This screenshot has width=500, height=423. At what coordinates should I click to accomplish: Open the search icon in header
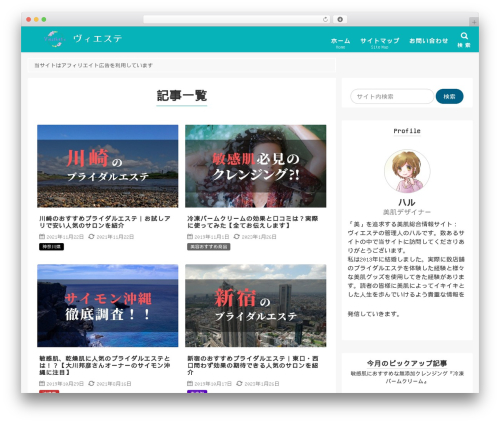pos(464,36)
